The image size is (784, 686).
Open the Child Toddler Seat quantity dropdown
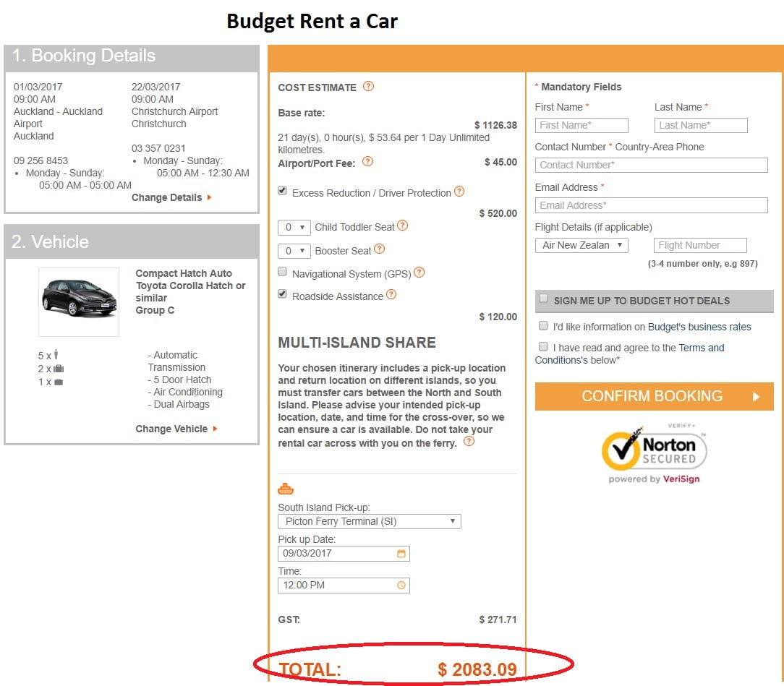coord(294,227)
